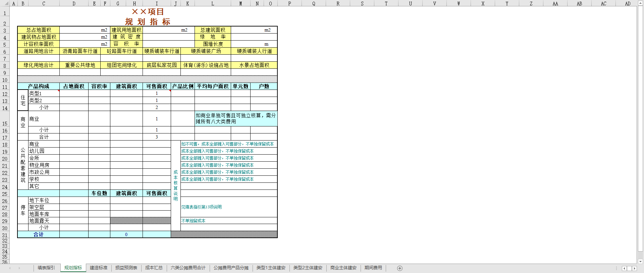Image resolution: width=644 pixels, height=273 pixels.
Task: Click the 市政公用 row label
Action: pyautogui.click(x=44, y=172)
